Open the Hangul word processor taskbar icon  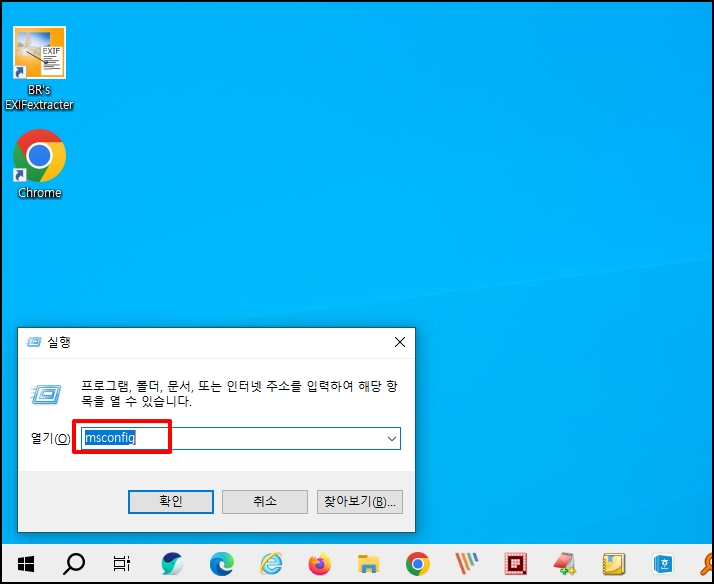point(663,564)
